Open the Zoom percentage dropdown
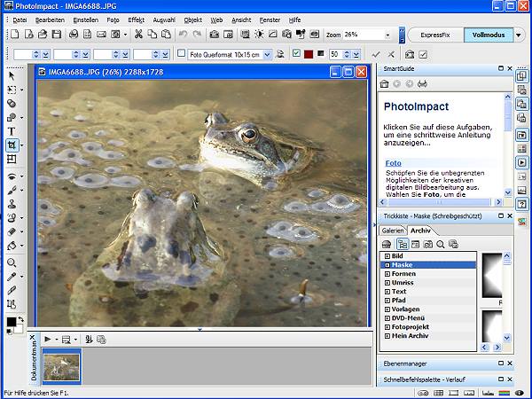532x399 pixels. (x=388, y=35)
